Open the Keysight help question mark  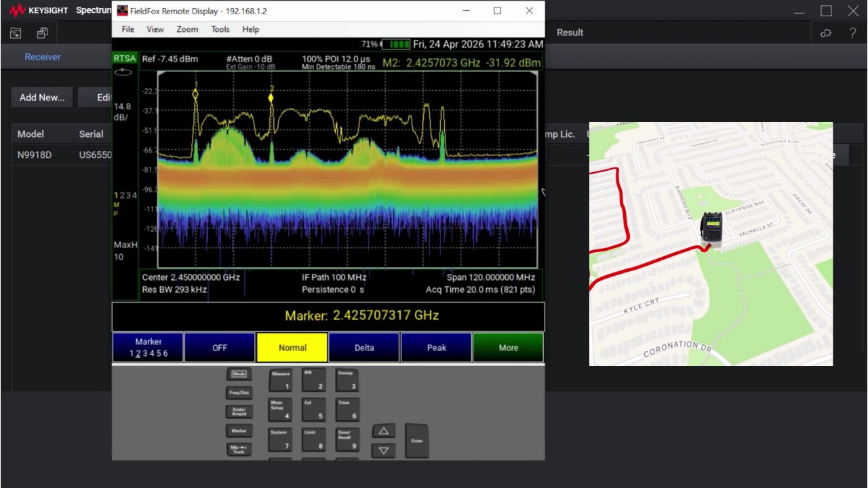pyautogui.click(x=852, y=33)
